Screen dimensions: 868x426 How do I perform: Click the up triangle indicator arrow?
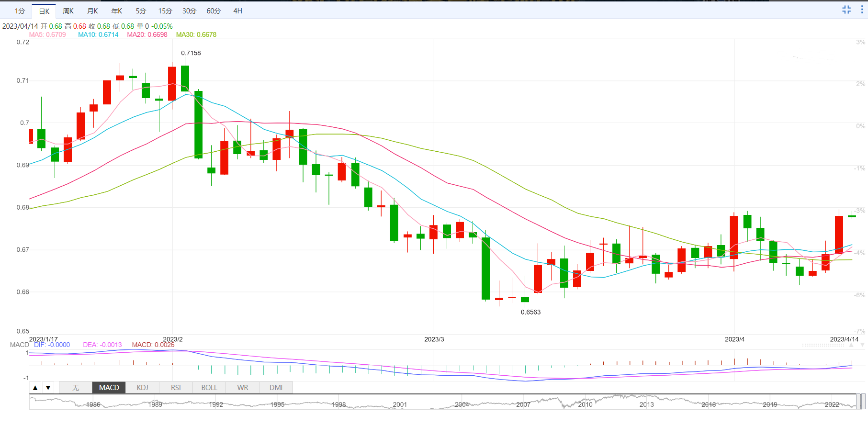35,388
